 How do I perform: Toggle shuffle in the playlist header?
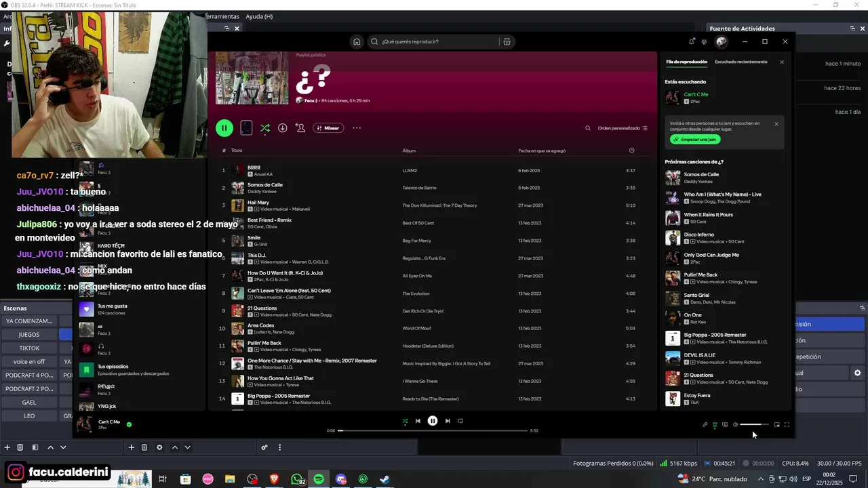coord(265,128)
